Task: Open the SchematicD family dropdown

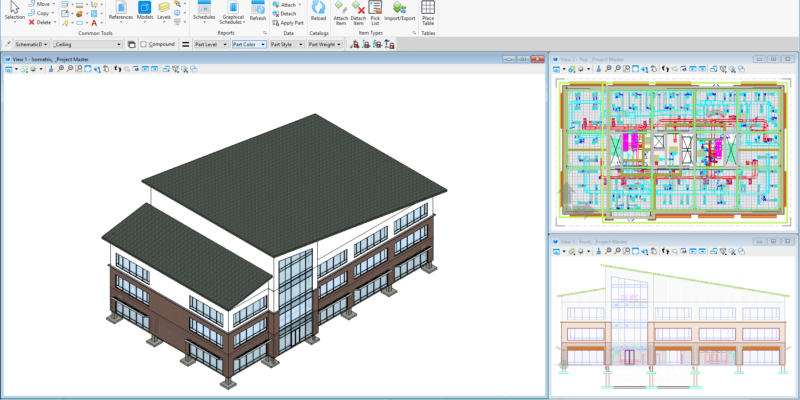Action: [32, 44]
